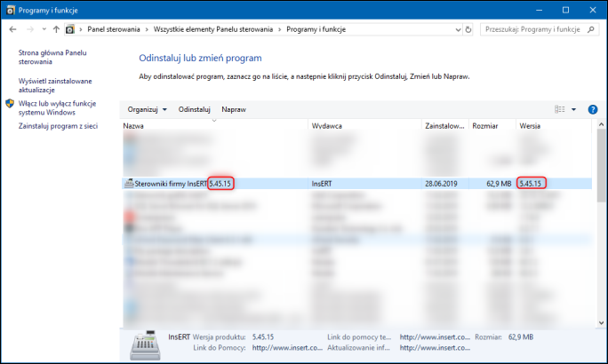Screen dimensions: 608x364
Task: Minimize the Programy i funkcje window
Action: [539, 10]
